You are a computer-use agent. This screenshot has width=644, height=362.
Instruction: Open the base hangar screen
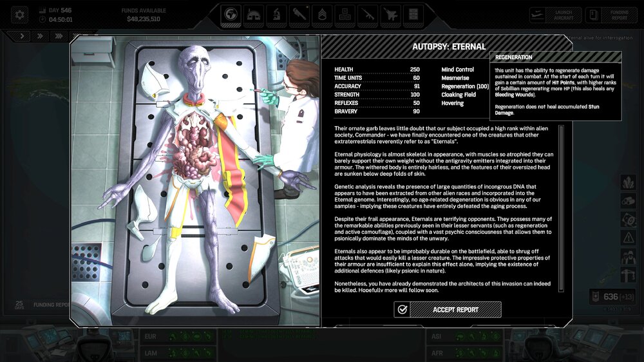click(253, 15)
